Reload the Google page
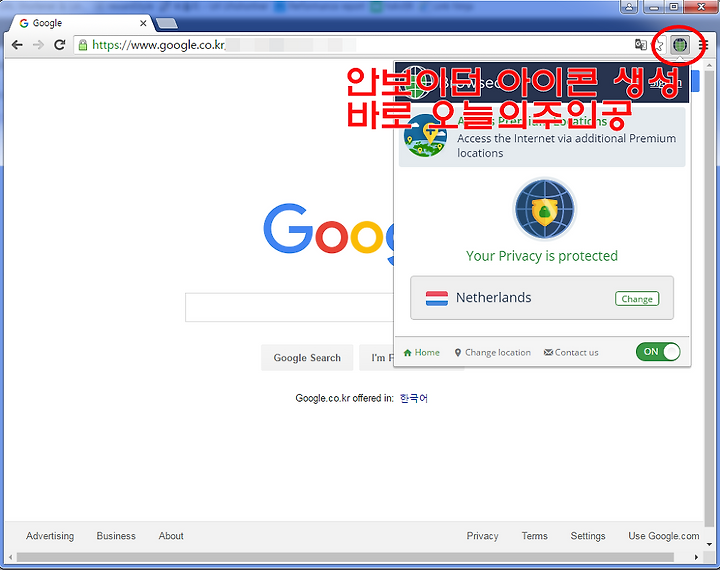This screenshot has height=570, width=720. click(59, 45)
